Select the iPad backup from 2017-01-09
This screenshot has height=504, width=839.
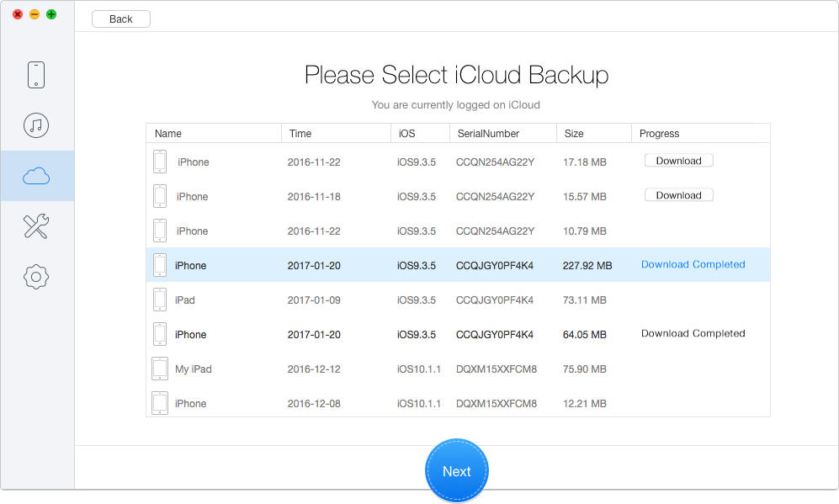point(458,300)
